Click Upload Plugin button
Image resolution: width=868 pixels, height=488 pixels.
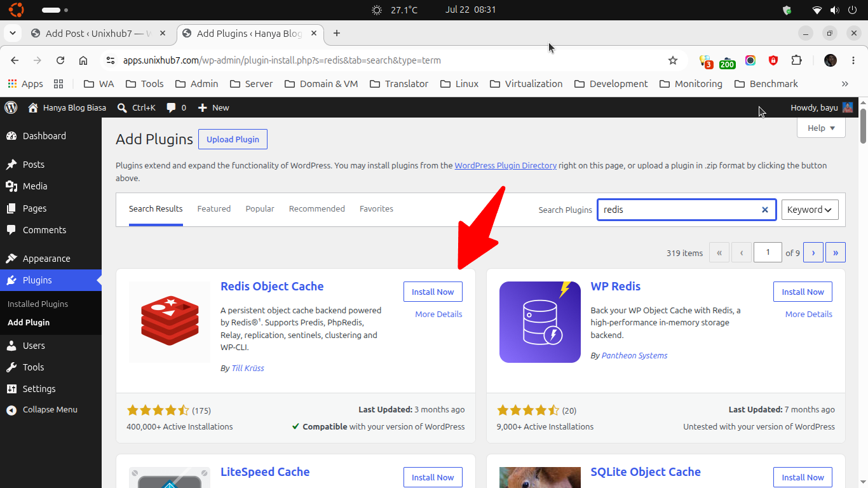tap(233, 139)
